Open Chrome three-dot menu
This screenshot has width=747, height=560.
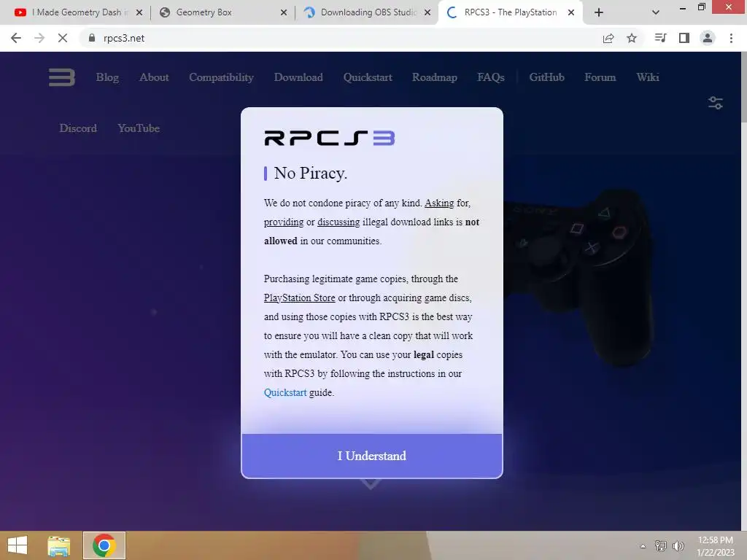(731, 38)
